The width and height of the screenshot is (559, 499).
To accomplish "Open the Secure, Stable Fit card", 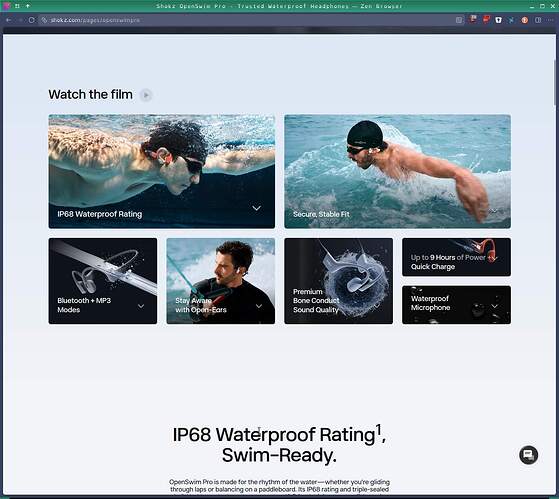I will [x=398, y=171].
